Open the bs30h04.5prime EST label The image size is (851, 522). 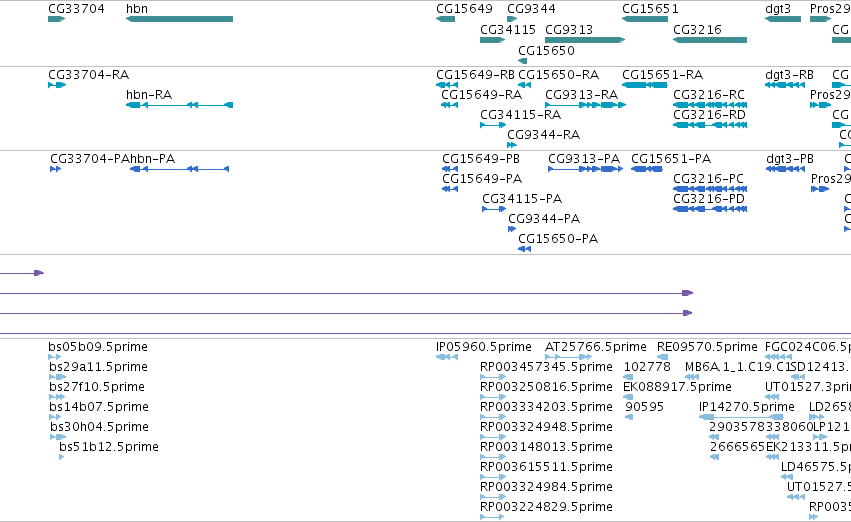coord(99,427)
